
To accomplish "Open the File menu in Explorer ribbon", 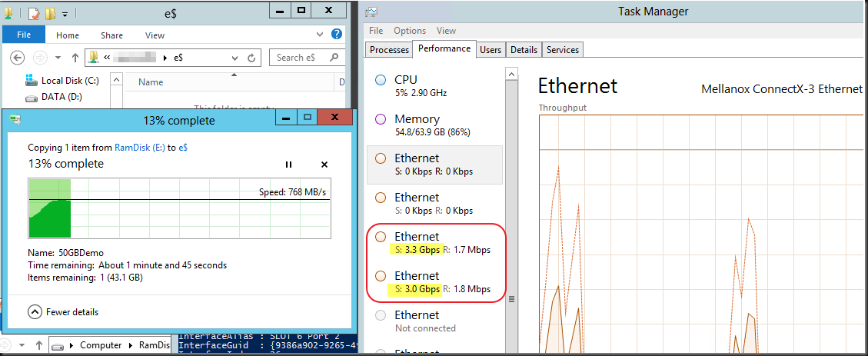I will [x=24, y=35].
